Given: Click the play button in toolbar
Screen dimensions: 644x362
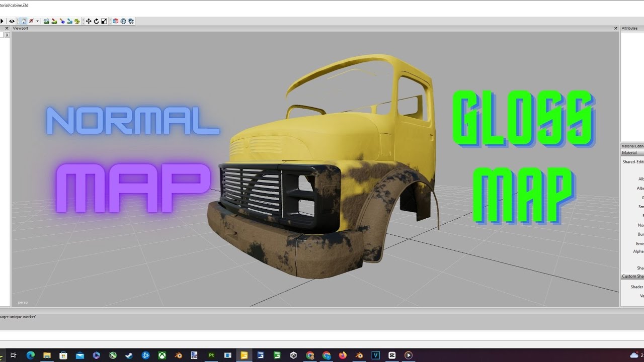Looking at the screenshot, I should pos(2,21).
